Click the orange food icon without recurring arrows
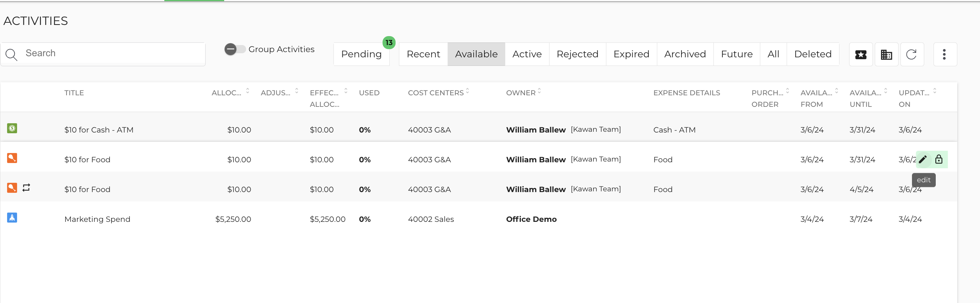 12,158
